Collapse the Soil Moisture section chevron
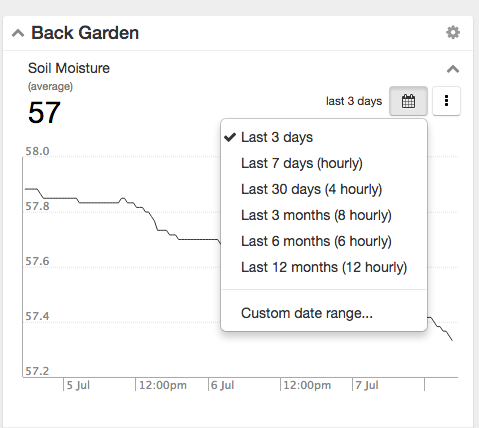Image resolution: width=479 pixels, height=428 pixels. click(x=453, y=69)
